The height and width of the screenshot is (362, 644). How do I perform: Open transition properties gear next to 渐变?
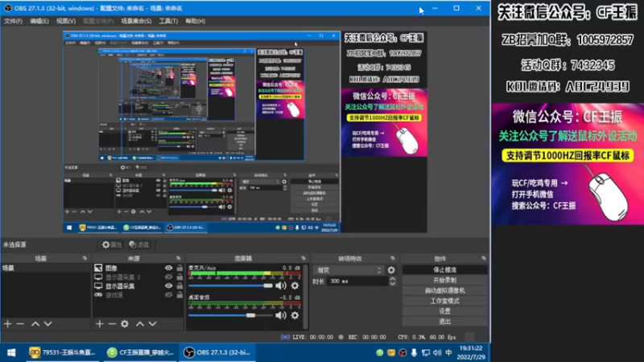[x=391, y=270]
